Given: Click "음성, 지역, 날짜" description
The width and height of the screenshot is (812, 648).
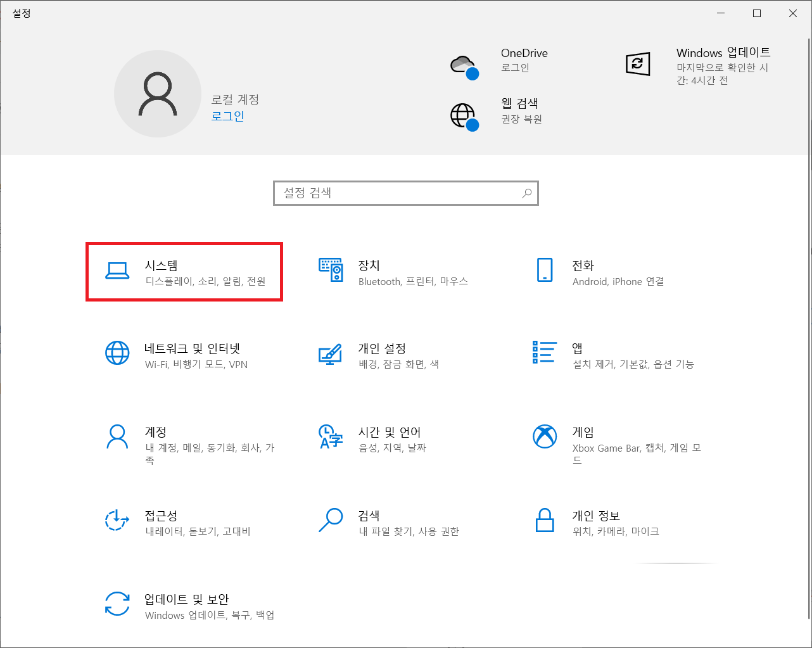Looking at the screenshot, I should point(393,448).
